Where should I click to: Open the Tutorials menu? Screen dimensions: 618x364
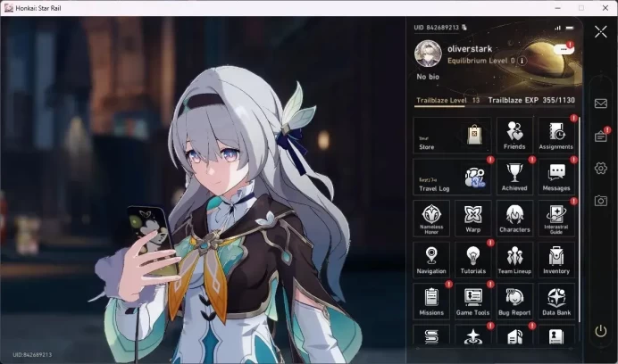473,260
